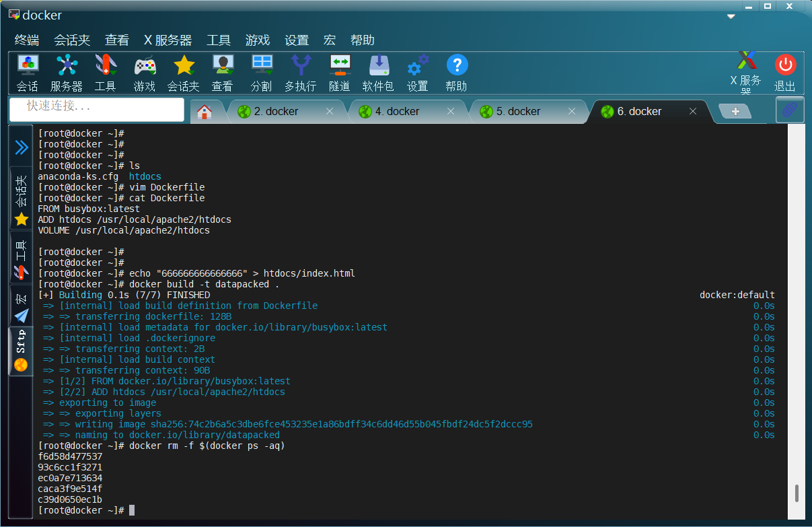Click the 'vim Dockerfile' command line
This screenshot has width=812, height=527.
[167, 187]
